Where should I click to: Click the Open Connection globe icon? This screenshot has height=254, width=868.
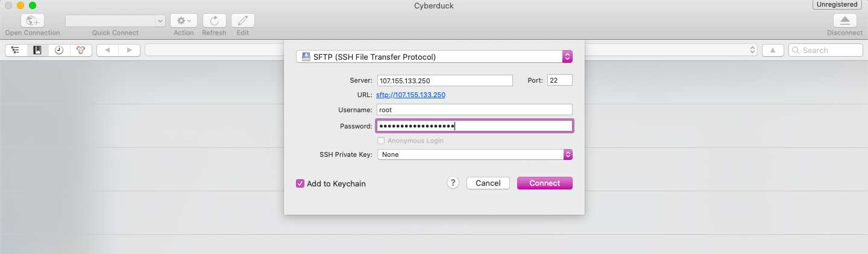tap(33, 21)
